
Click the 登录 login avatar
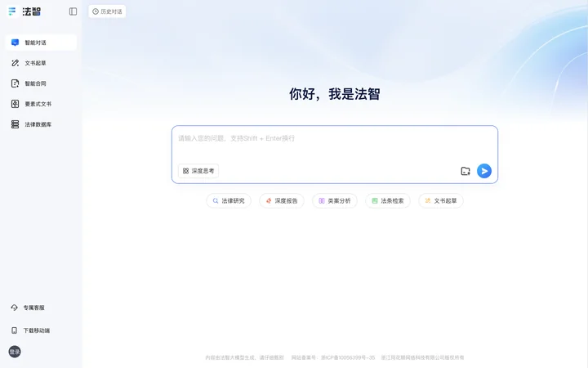(15, 352)
